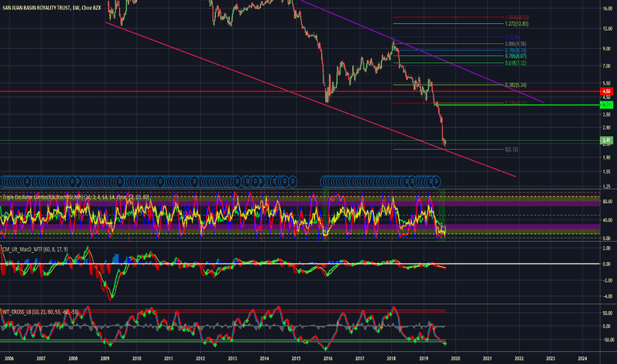Click 2020 on the time axis
This screenshot has height=364, width=617.
pos(455,359)
